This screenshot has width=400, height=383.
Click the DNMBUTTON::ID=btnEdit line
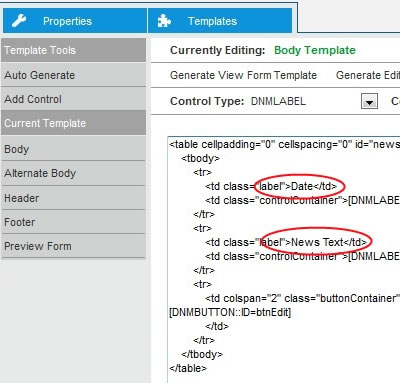pos(230,312)
